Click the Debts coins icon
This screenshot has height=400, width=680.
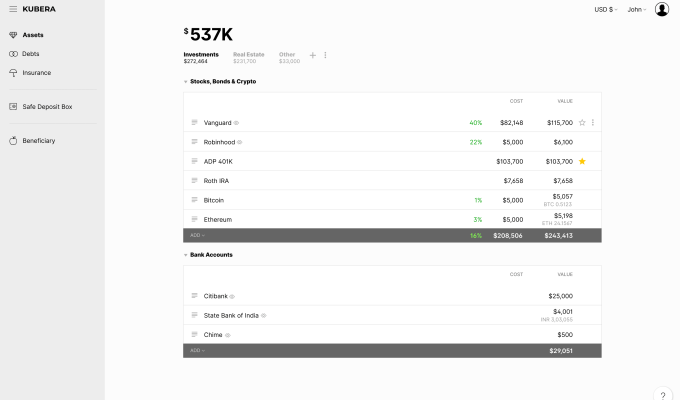[13, 54]
